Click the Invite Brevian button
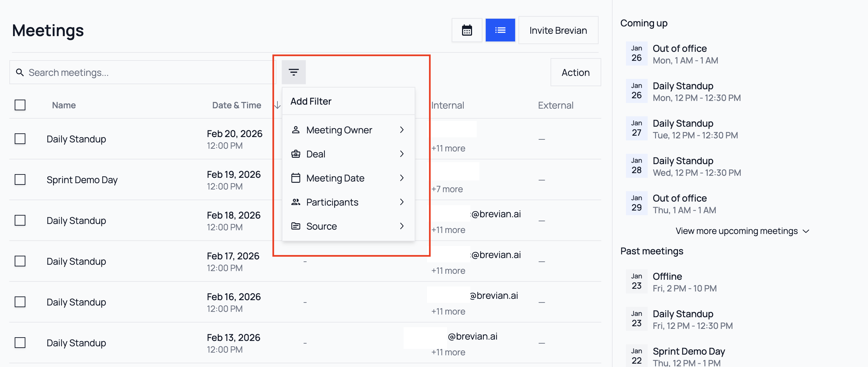The image size is (868, 367). pyautogui.click(x=558, y=30)
